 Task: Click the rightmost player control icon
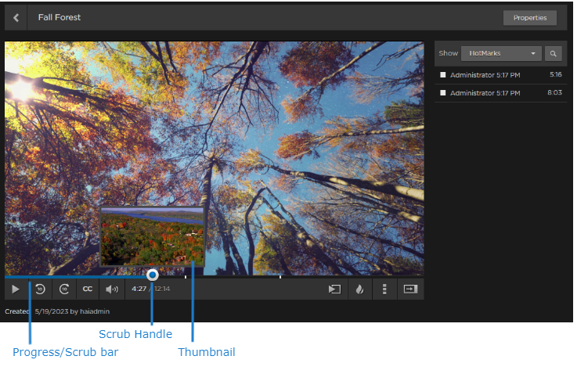[x=410, y=289]
